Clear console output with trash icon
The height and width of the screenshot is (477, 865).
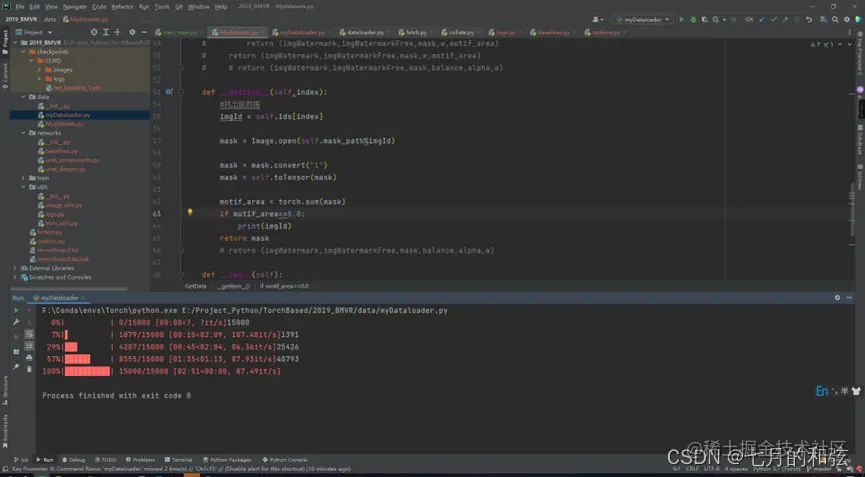[x=29, y=369]
